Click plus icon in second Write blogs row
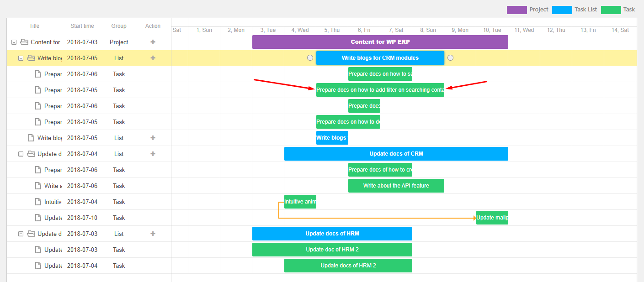 click(x=153, y=138)
